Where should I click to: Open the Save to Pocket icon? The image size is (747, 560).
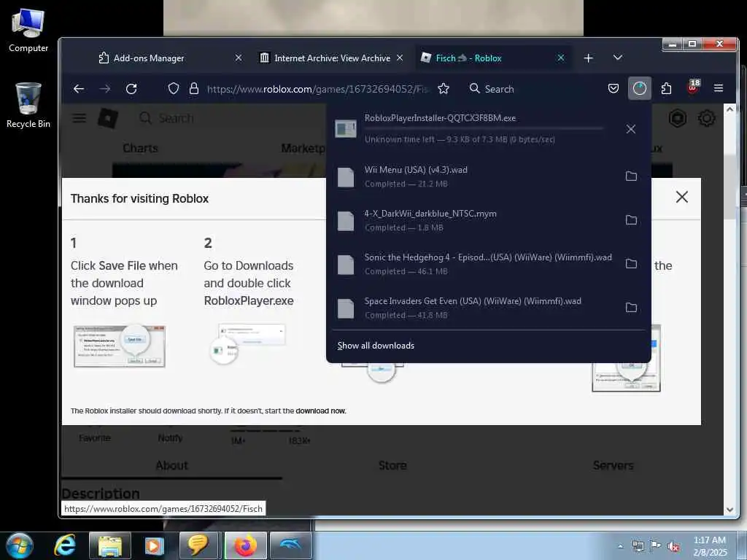pyautogui.click(x=614, y=88)
